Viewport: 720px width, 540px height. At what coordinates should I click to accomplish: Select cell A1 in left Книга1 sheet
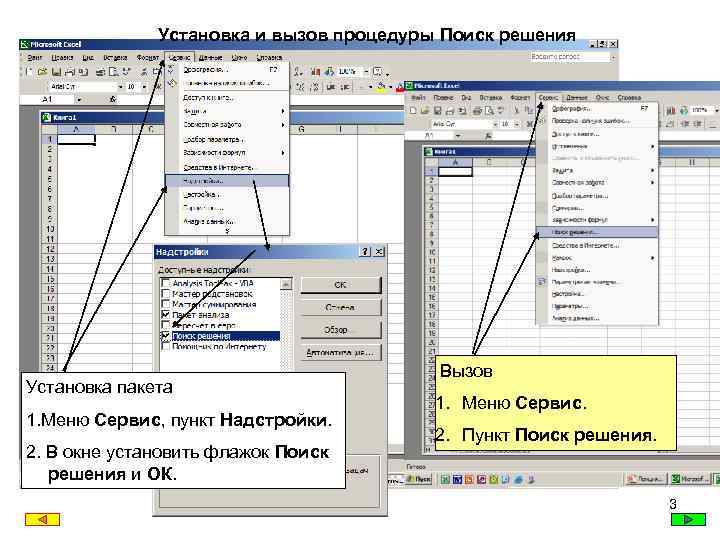tap(76, 139)
